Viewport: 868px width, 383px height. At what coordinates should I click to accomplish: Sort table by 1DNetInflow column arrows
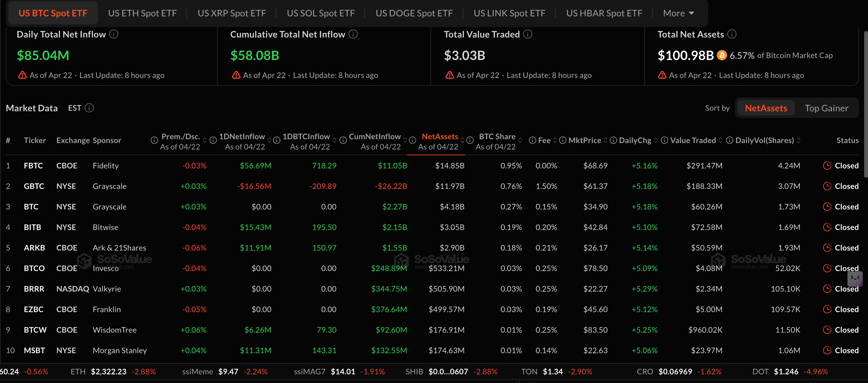(269, 140)
